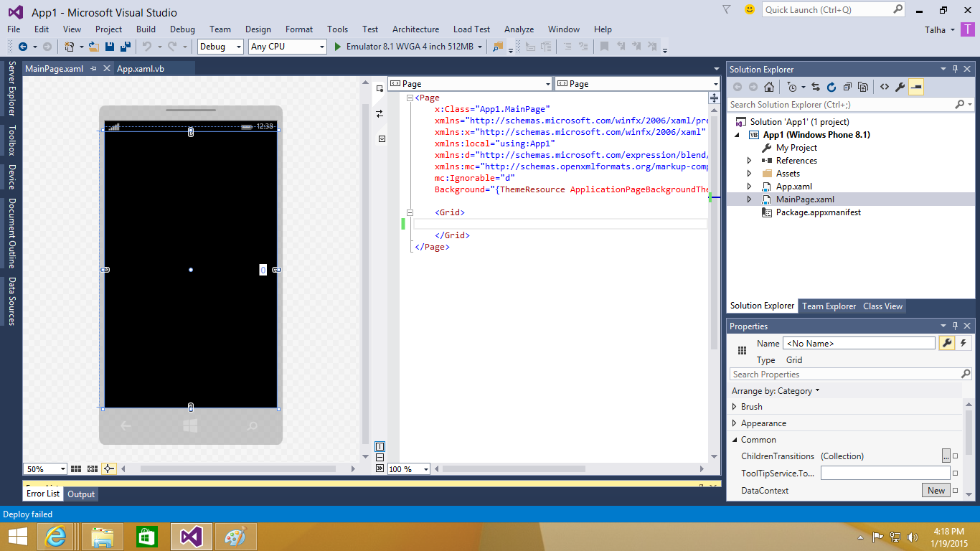Click lightning bolt event handlers icon
Screen dimensions: 980x551
point(963,343)
